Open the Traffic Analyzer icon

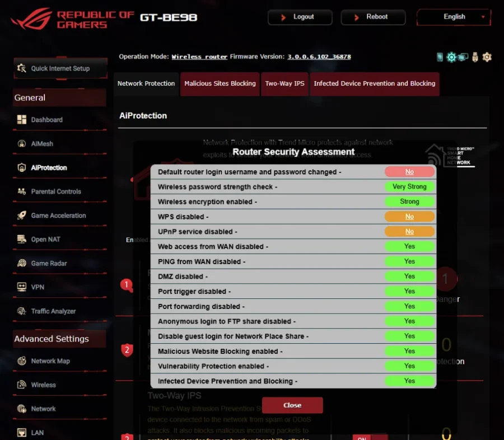(21, 311)
